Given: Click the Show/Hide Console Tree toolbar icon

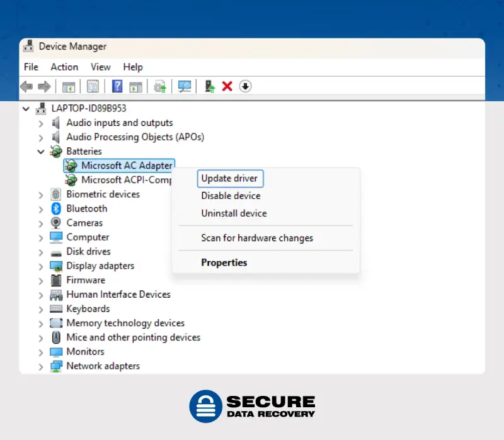Looking at the screenshot, I should pyautogui.click(x=68, y=86).
